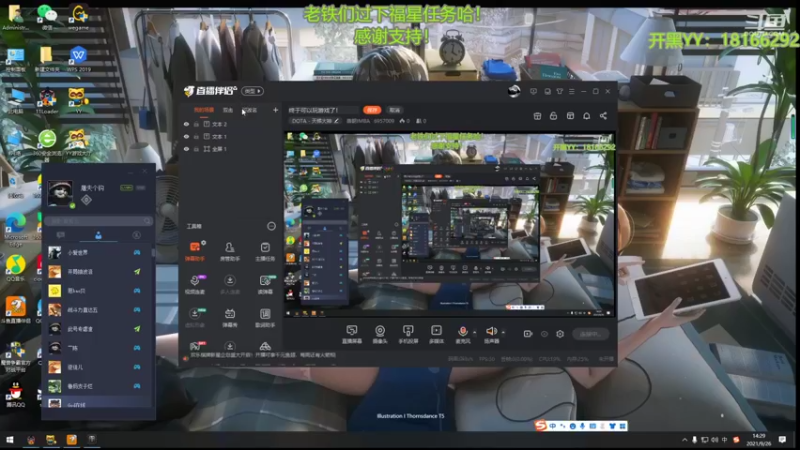Viewport: 800px width, 450px height.
Task: Click the taskbar clock showing 14:29
Action: [x=758, y=440]
